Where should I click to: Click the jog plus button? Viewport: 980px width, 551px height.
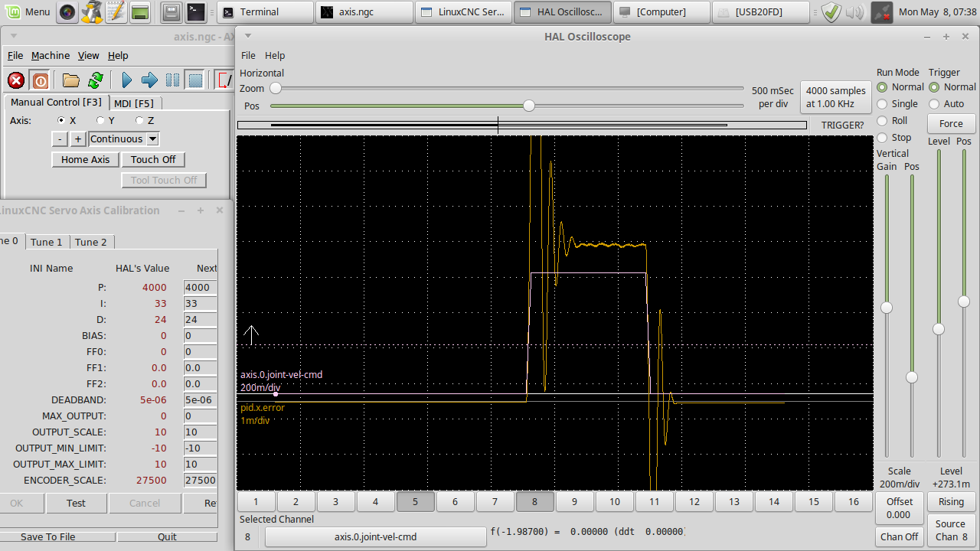(x=78, y=139)
